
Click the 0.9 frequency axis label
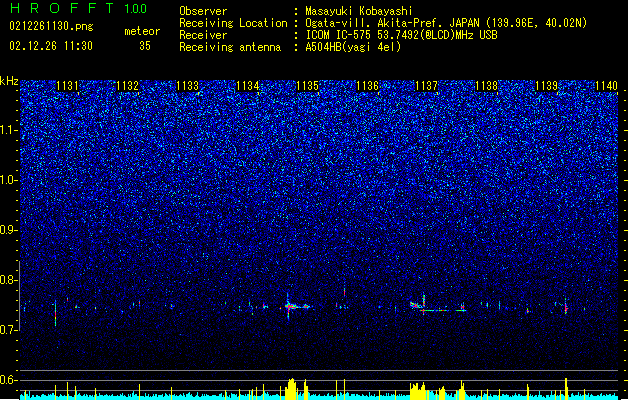click(x=8, y=230)
